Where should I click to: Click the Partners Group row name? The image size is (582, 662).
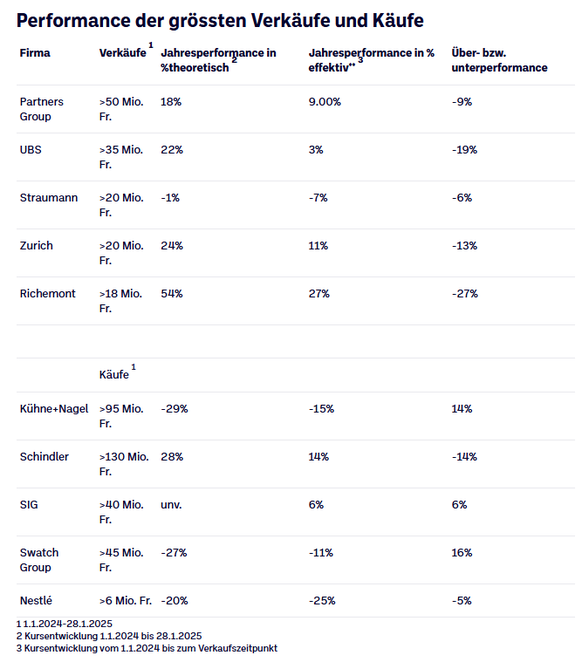pos(41,109)
